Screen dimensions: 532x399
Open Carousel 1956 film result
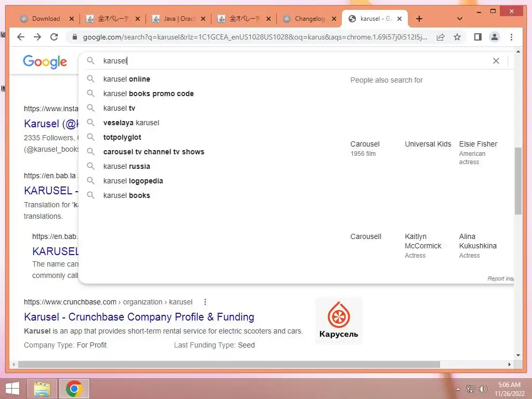(x=365, y=149)
